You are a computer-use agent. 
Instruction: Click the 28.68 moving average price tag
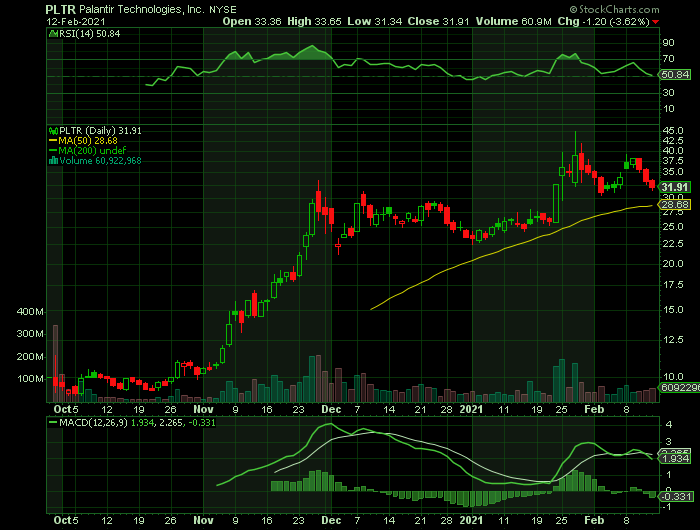click(x=675, y=205)
